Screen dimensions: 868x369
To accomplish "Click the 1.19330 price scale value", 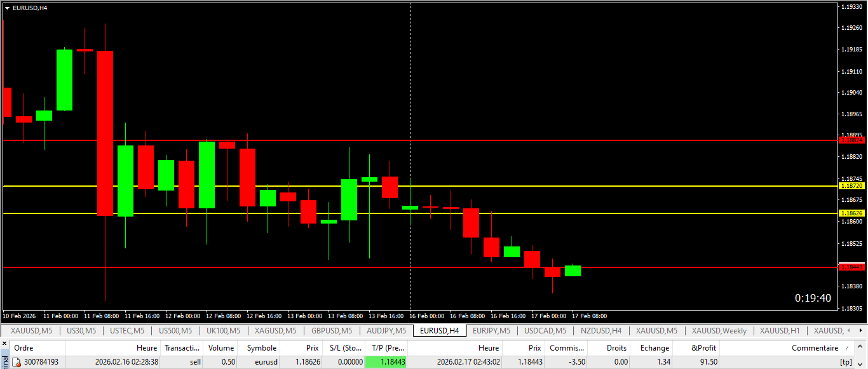I will point(851,6).
